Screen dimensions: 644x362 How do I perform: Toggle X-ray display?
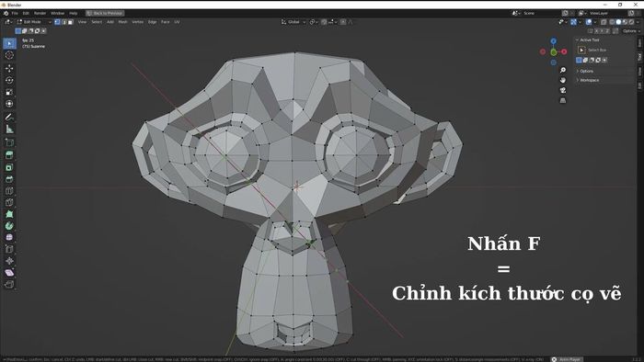click(x=604, y=22)
